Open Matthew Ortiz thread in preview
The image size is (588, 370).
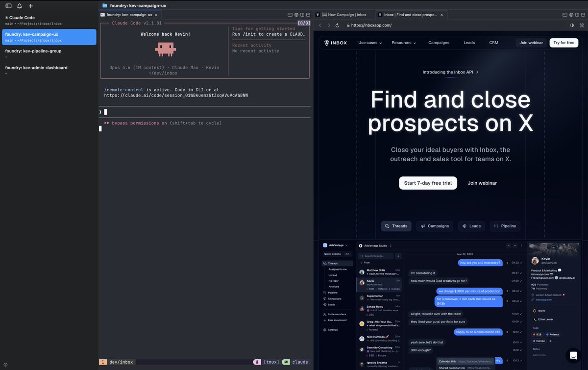(x=380, y=271)
